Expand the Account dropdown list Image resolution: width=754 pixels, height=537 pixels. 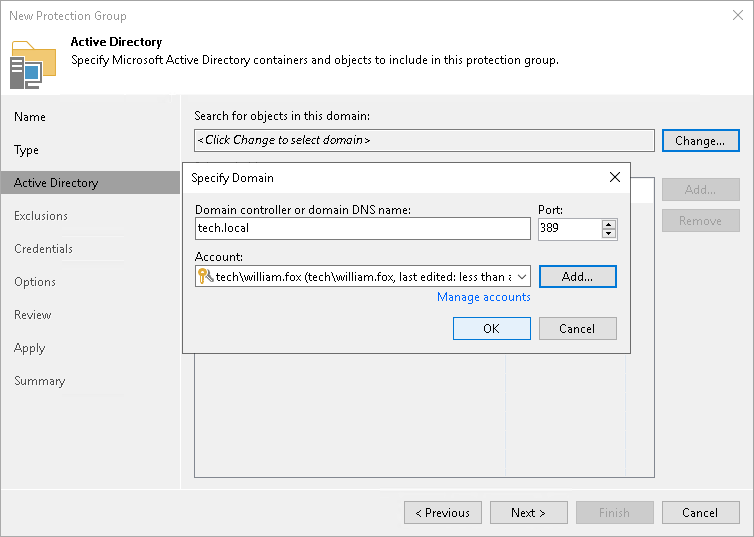coord(523,277)
